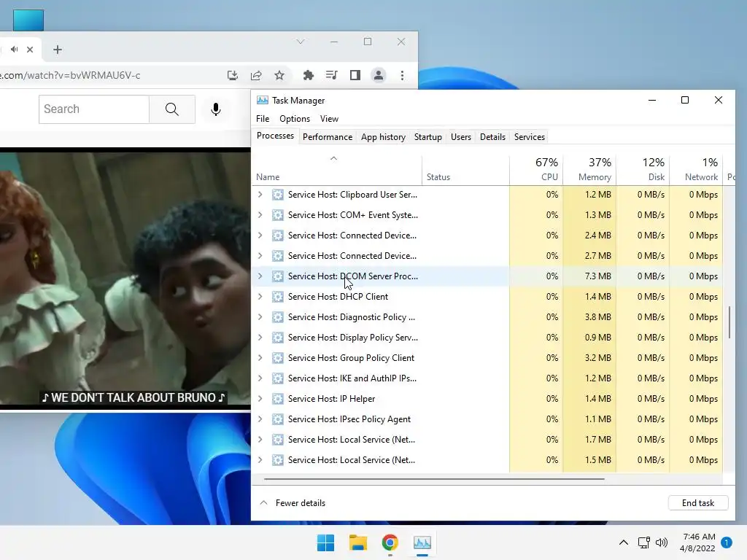Open the Chrome profile avatar
Image resolution: width=747 pixels, height=560 pixels.
click(379, 75)
